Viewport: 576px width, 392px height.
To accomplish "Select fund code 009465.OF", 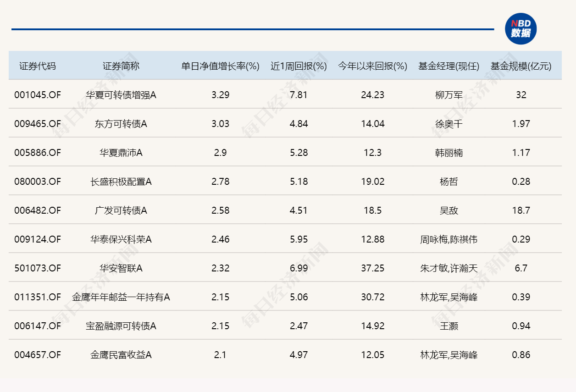I will pyautogui.click(x=38, y=124).
